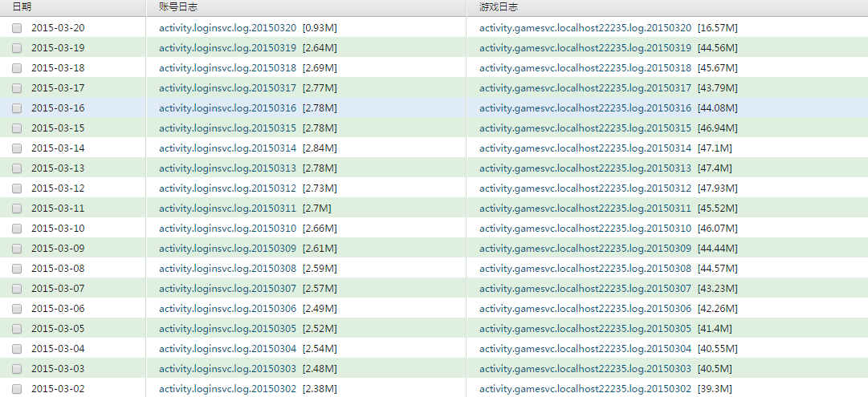The height and width of the screenshot is (397, 868).
Task: Select the checkbox beside 2015-03-18
Action: pyautogui.click(x=17, y=68)
